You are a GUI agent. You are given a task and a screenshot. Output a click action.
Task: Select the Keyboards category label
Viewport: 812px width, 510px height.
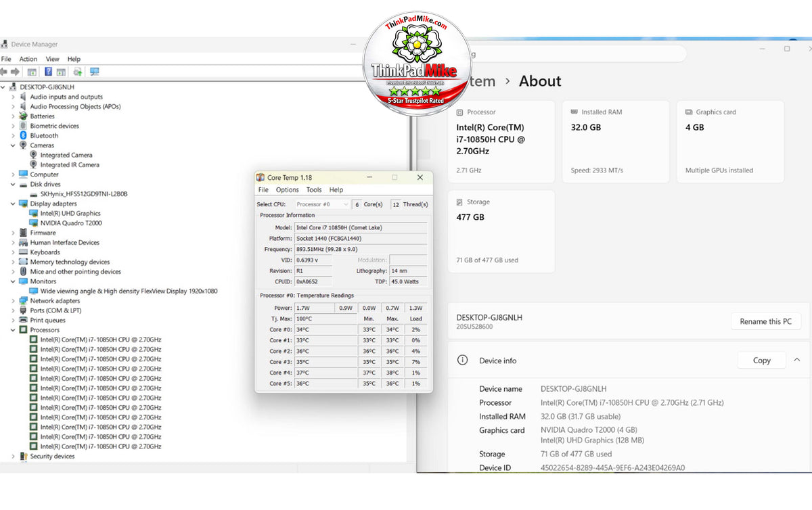pyautogui.click(x=45, y=252)
